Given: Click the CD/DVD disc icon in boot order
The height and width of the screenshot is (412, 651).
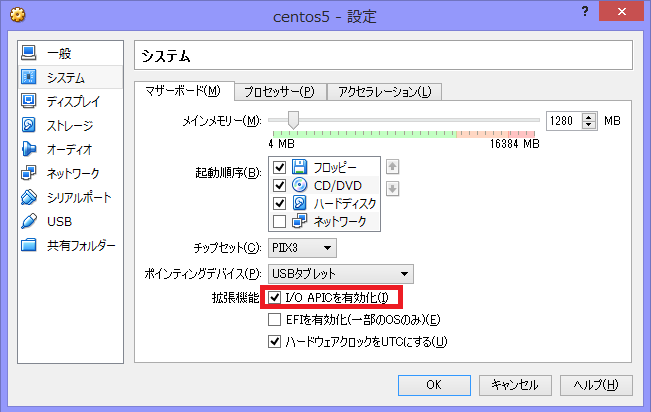Looking at the screenshot, I should (299, 185).
